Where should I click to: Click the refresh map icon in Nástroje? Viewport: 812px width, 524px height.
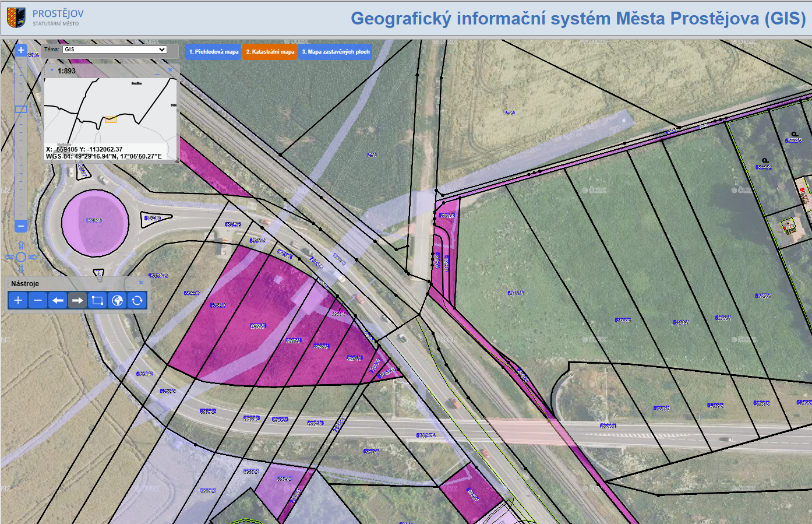click(x=137, y=300)
